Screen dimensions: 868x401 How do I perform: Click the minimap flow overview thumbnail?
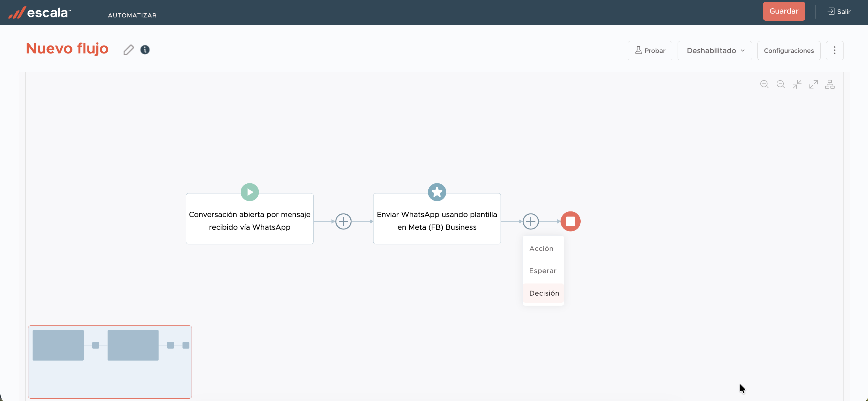click(110, 362)
